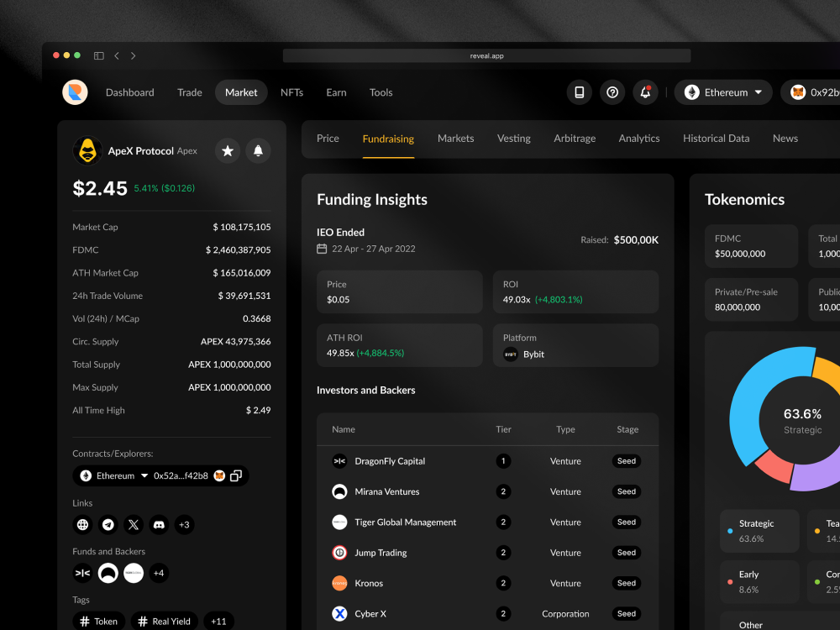The width and height of the screenshot is (840, 630).
Task: Expand the +4 more backers
Action: (x=159, y=573)
